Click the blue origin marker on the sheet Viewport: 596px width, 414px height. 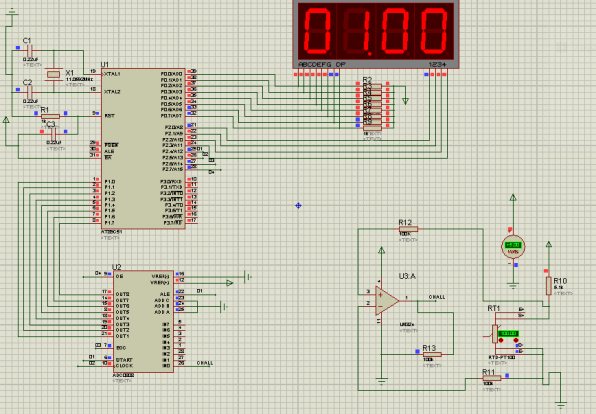coord(298,206)
